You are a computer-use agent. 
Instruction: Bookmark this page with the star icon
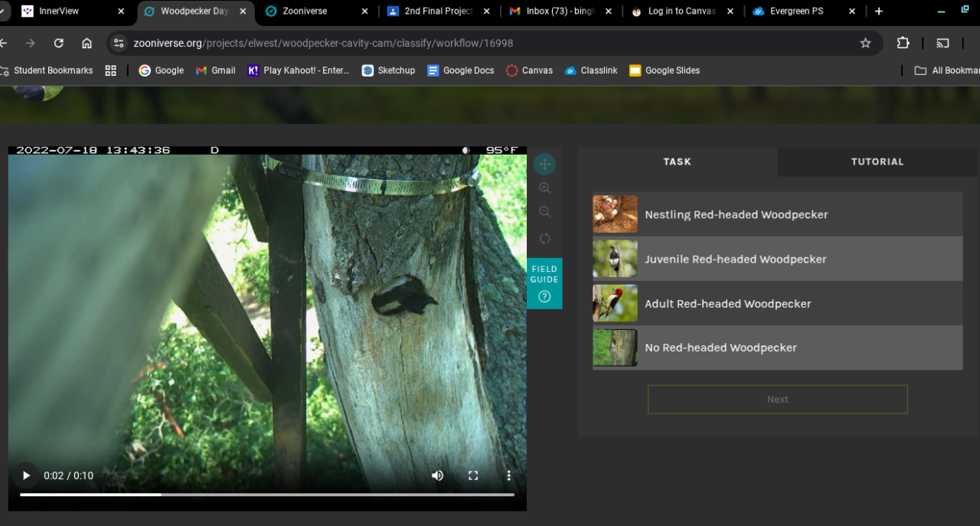[x=865, y=43]
